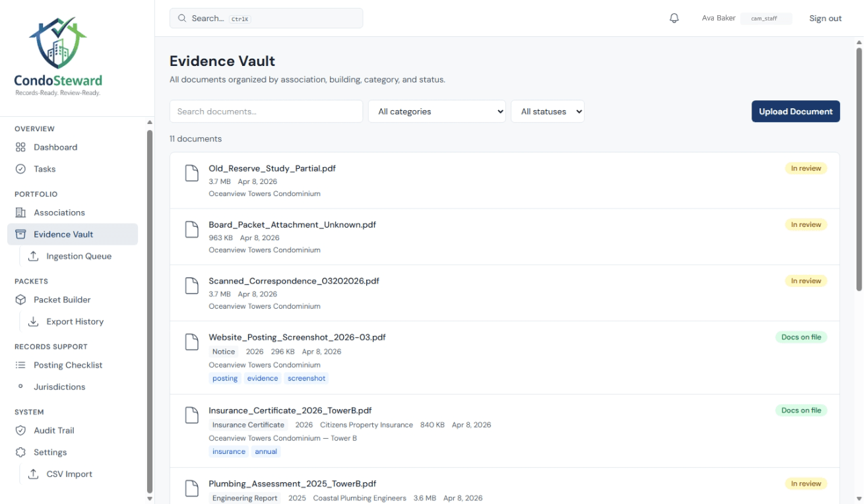Select the Audit Trail shield icon
The image size is (867, 504).
(x=20, y=430)
